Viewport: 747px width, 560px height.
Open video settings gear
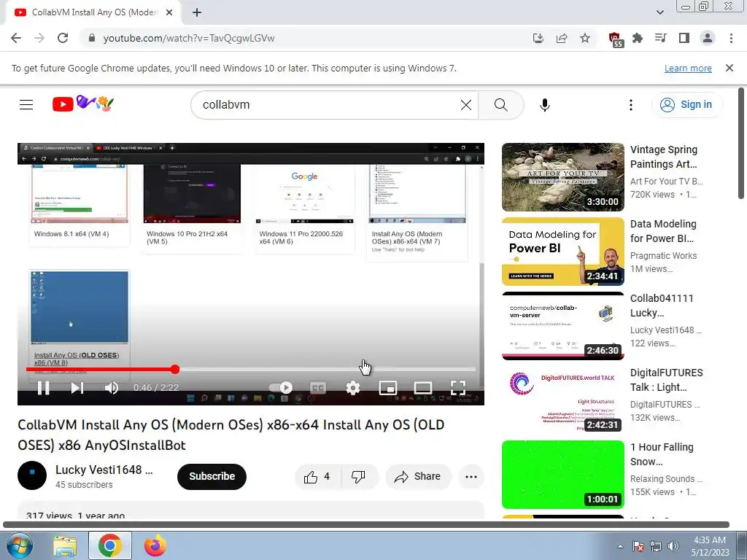(353, 388)
